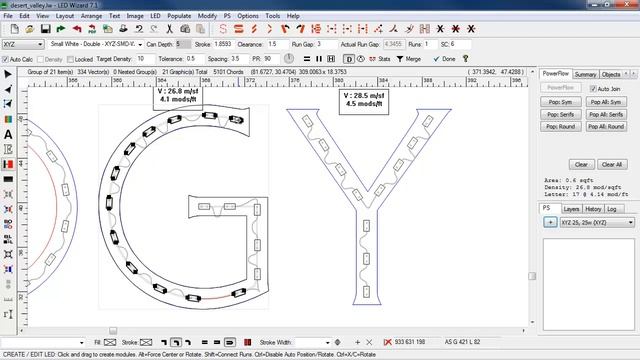Screen dimensions: 640x360
Task: Click the red delete X in bottom bar
Action: point(387,342)
